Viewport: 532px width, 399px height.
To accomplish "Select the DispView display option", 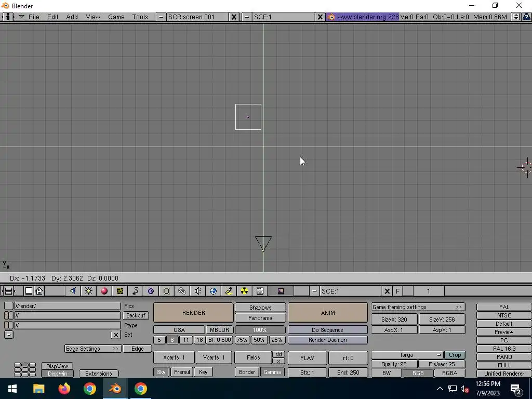I will click(57, 366).
